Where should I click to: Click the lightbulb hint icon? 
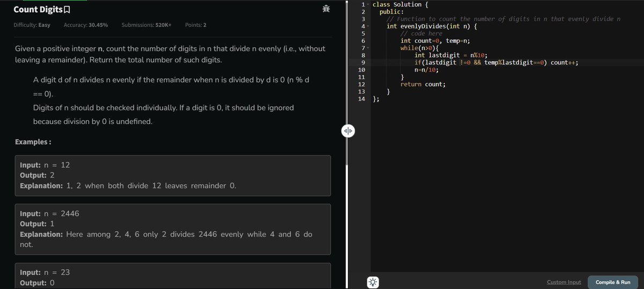(x=373, y=282)
